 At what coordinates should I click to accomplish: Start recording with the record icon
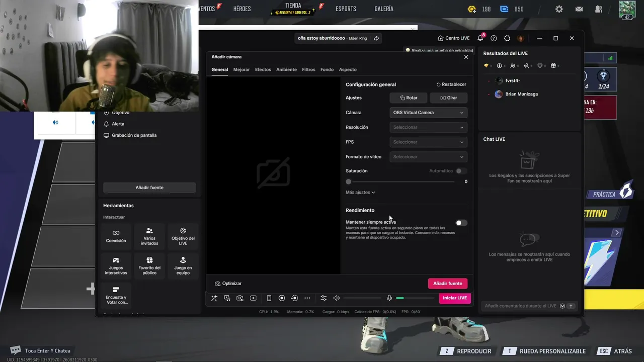tap(282, 298)
